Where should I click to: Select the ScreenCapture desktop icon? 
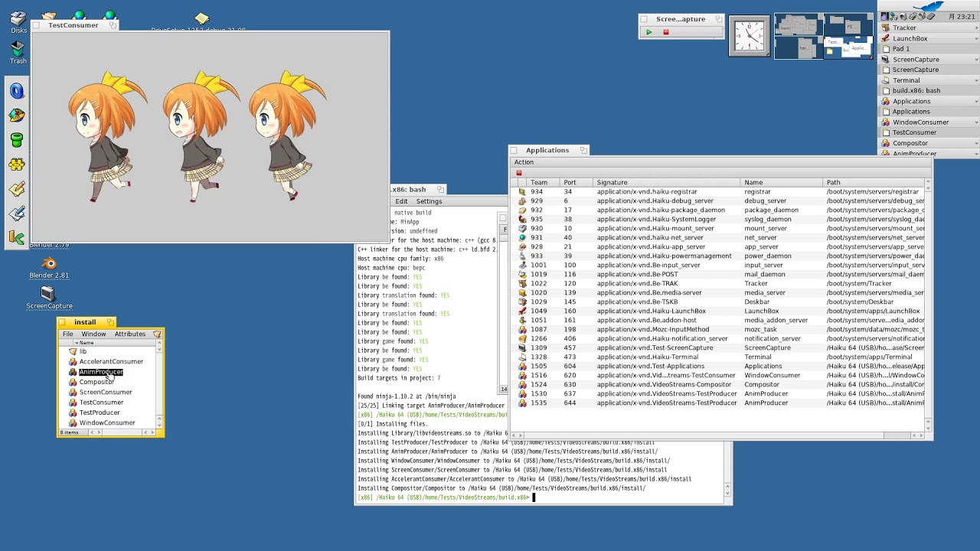49,298
